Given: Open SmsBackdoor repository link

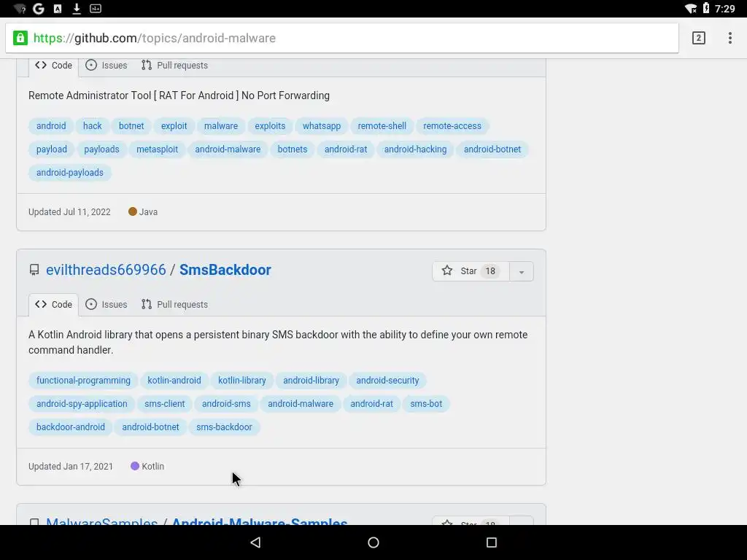Looking at the screenshot, I should (225, 270).
